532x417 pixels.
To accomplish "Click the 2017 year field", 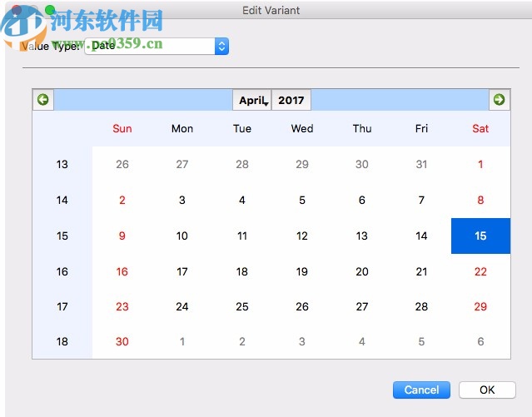I will [291, 100].
